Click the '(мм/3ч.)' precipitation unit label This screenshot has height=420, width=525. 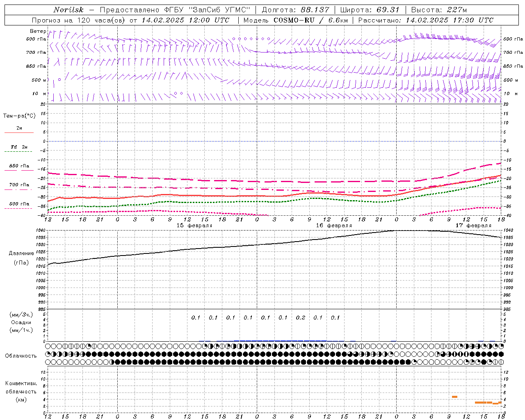(x=21, y=315)
